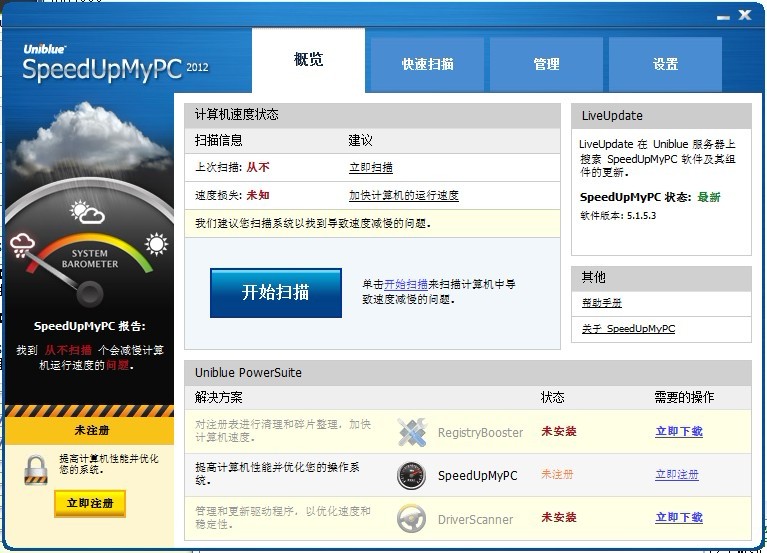Select the 概览 tab

click(x=309, y=60)
